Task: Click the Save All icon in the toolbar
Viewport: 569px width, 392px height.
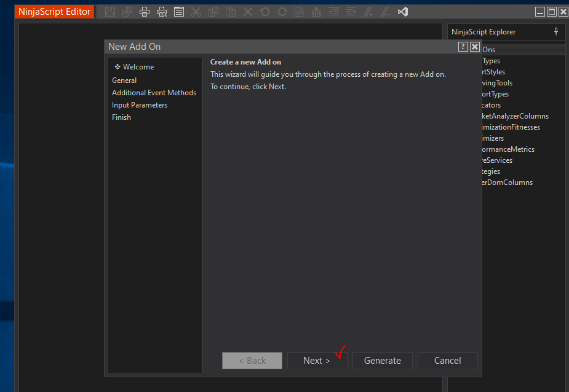Action: [127, 12]
